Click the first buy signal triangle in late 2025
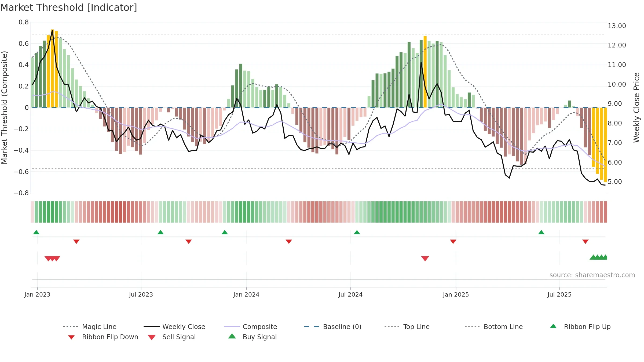This screenshot has height=362, width=644. [593, 257]
